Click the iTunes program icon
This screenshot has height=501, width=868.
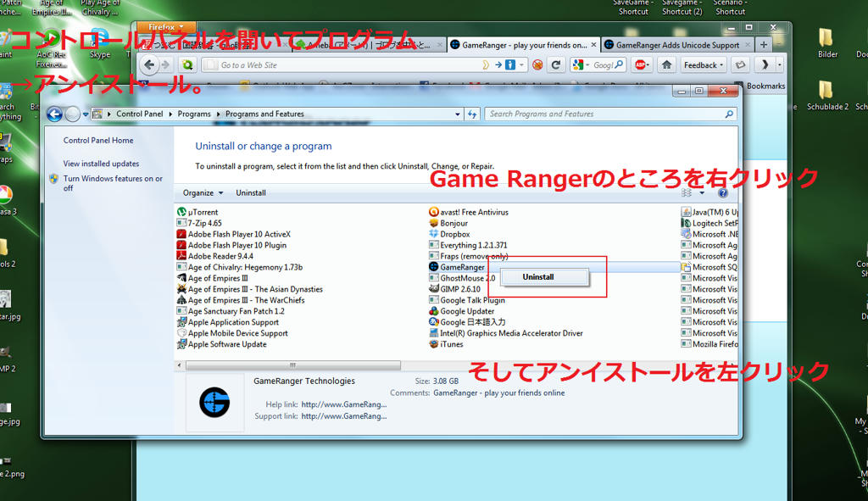pyautogui.click(x=434, y=344)
